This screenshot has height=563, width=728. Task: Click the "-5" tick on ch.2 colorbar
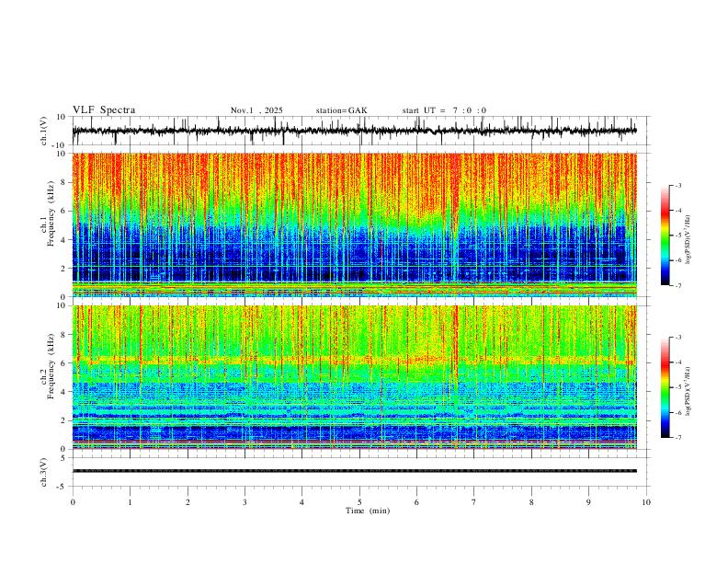(677, 387)
